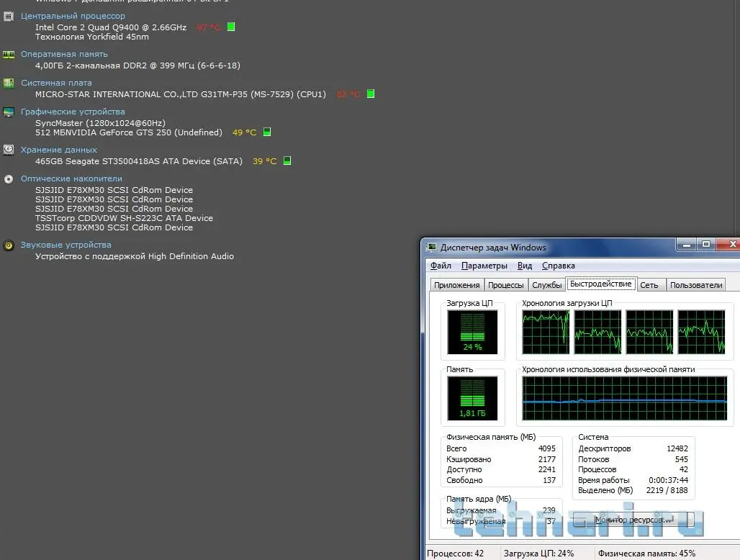The image size is (740, 560).
Task: Open the Центральный процессор section
Action: point(73,16)
